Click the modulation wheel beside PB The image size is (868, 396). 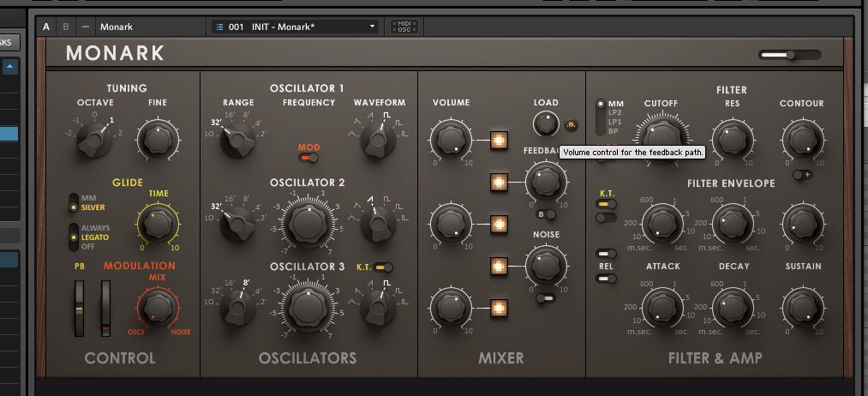click(x=105, y=308)
